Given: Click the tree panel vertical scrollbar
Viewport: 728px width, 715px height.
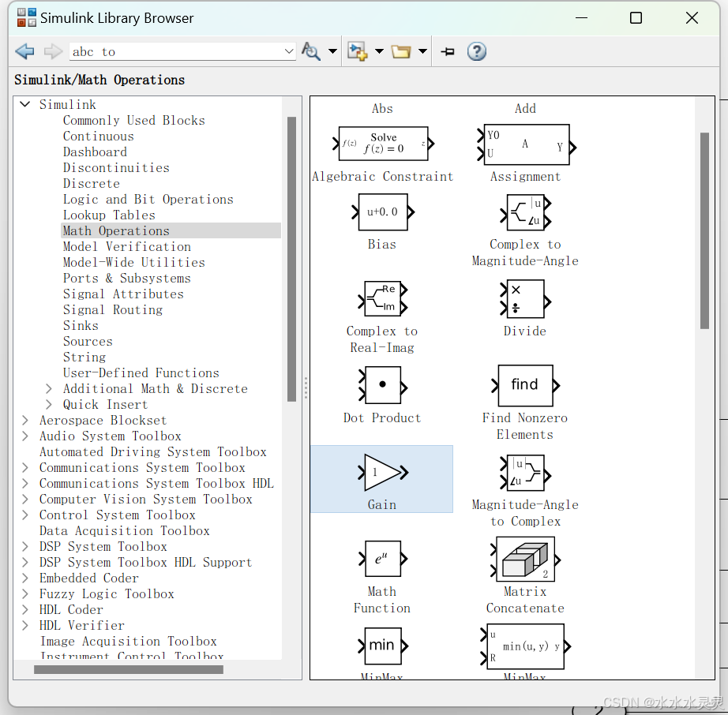Looking at the screenshot, I should click(x=291, y=259).
